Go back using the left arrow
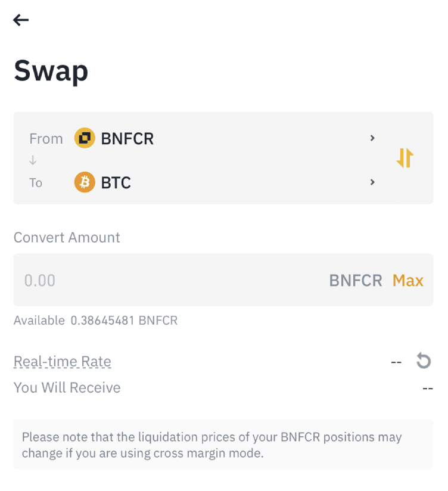Viewport: 448px width, 491px height. (x=21, y=20)
